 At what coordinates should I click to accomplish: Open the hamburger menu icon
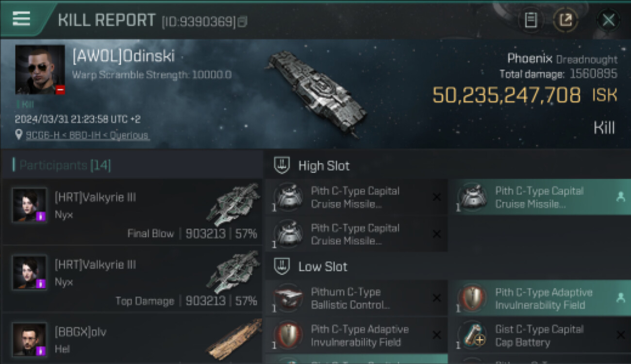click(x=21, y=18)
